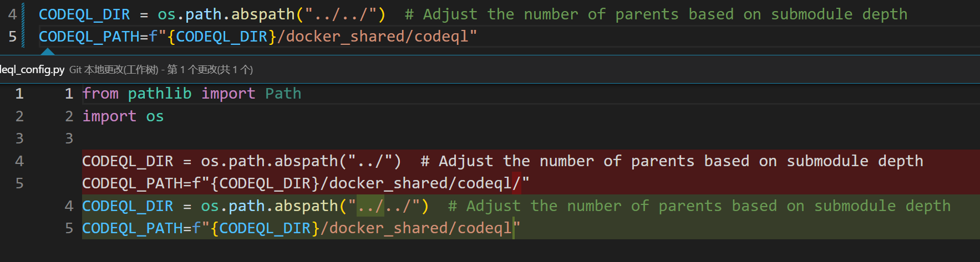
Task: Click the 'from' keyword in the diff view
Action: coord(100,94)
